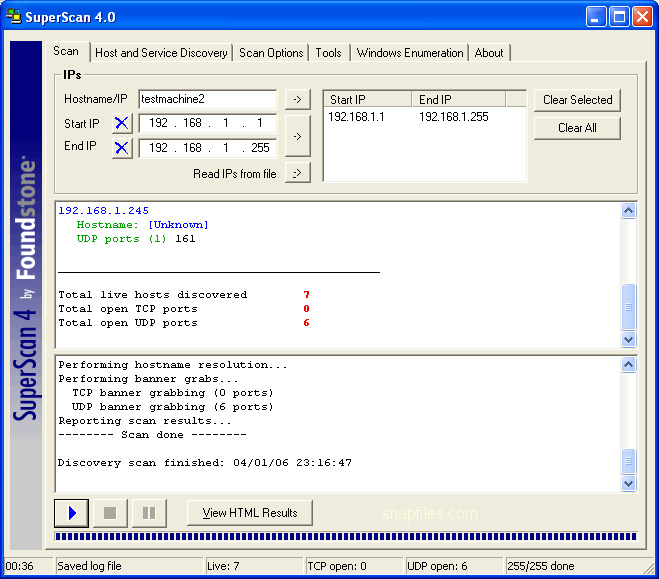Viewport: 659px width, 579px height.
Task: Click the Clear All button
Action: coord(577,128)
